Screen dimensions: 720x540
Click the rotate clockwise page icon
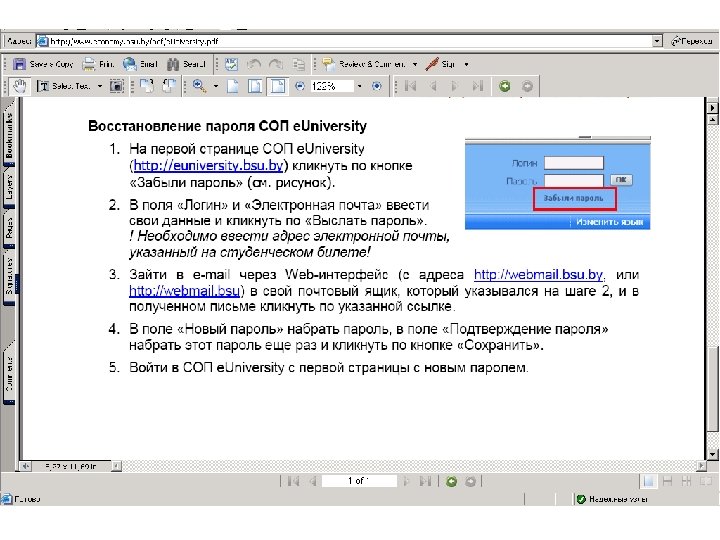[147, 86]
